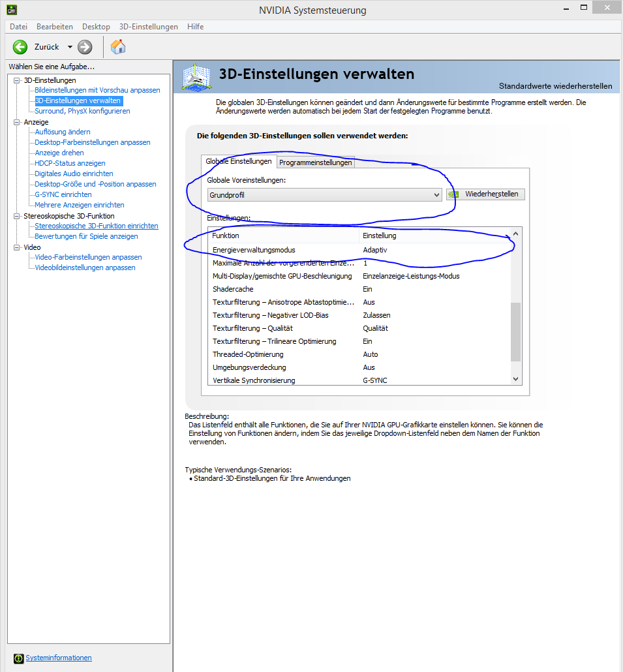Screen dimensions: 623x672
Task: Click the NVIDIA app icon in title bar
Action: 12,9
